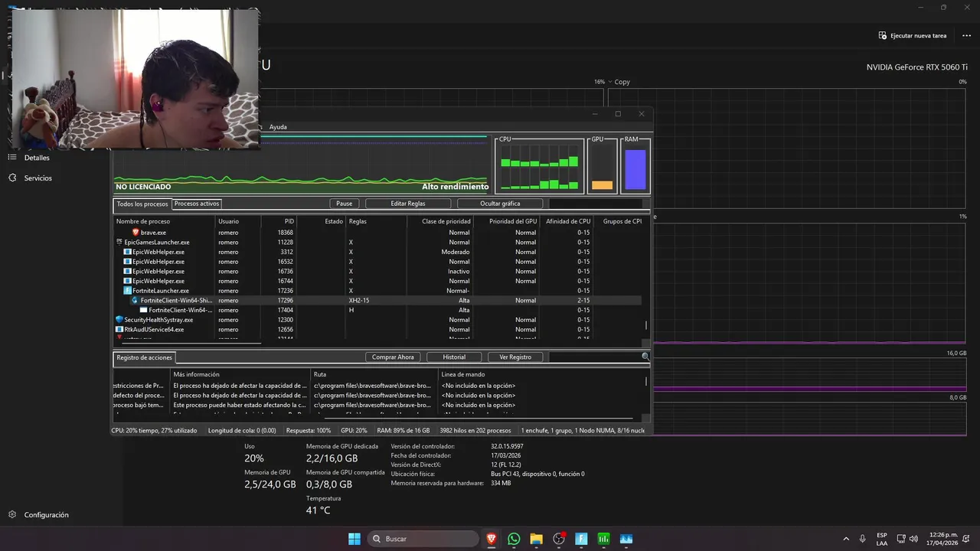Image resolution: width=980 pixels, height=551 pixels.
Task: Sort by the Afinidad de CPU column header
Action: pyautogui.click(x=567, y=221)
